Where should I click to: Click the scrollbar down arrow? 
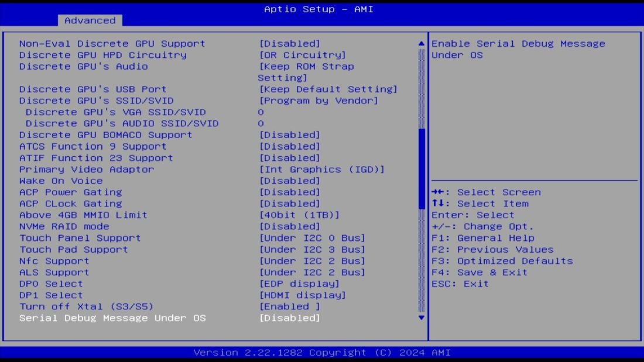(x=421, y=318)
